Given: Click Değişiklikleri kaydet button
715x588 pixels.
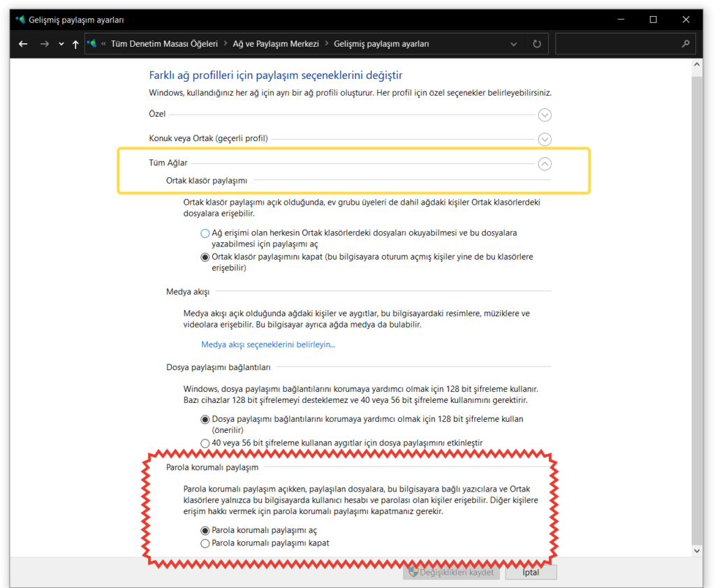Looking at the screenshot, I should (452, 572).
